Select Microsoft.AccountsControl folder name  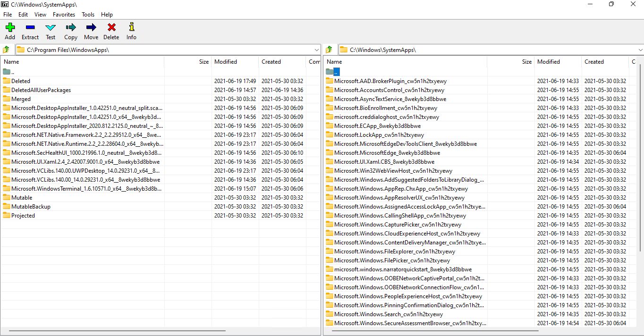click(389, 90)
